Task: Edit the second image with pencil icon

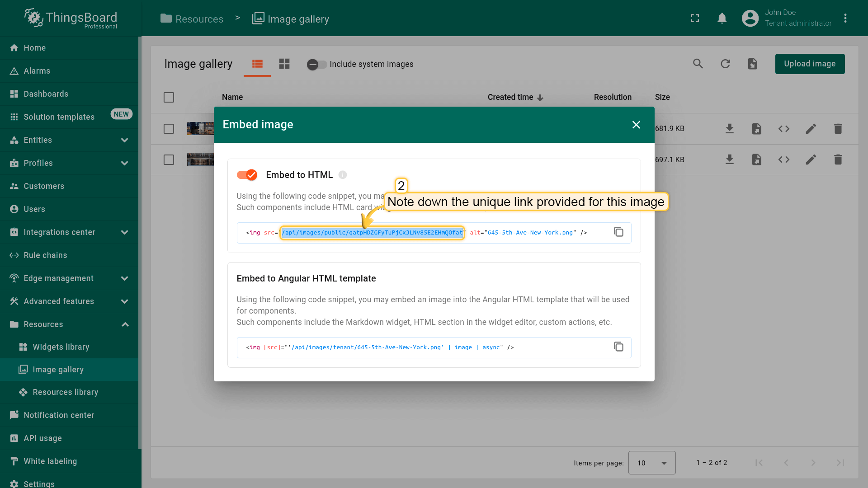Action: (x=811, y=160)
